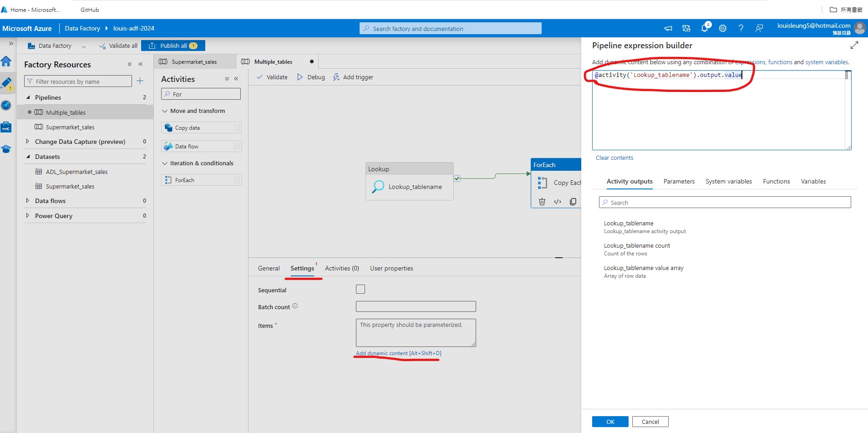Viewport: 868px width, 433px height.
Task: Collapse the Iteration & conditionals category
Action: tap(165, 163)
